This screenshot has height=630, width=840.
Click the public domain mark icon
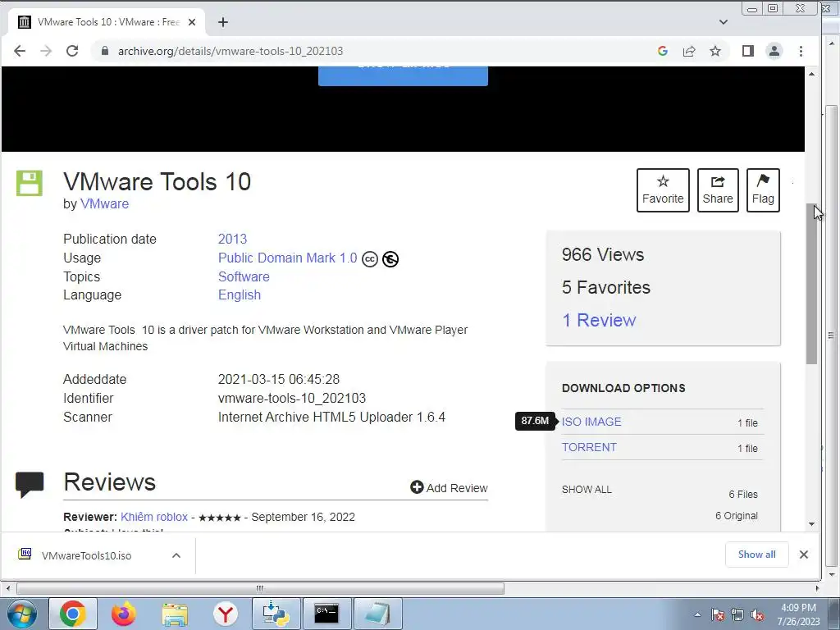[x=390, y=259]
